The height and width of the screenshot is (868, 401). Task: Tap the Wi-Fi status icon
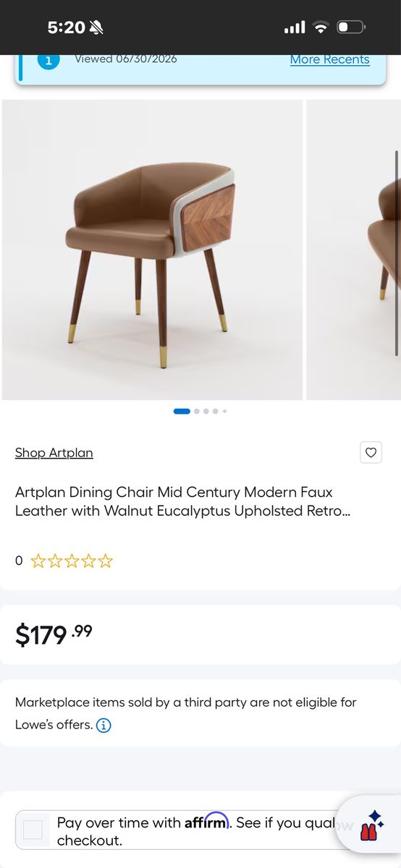321,27
